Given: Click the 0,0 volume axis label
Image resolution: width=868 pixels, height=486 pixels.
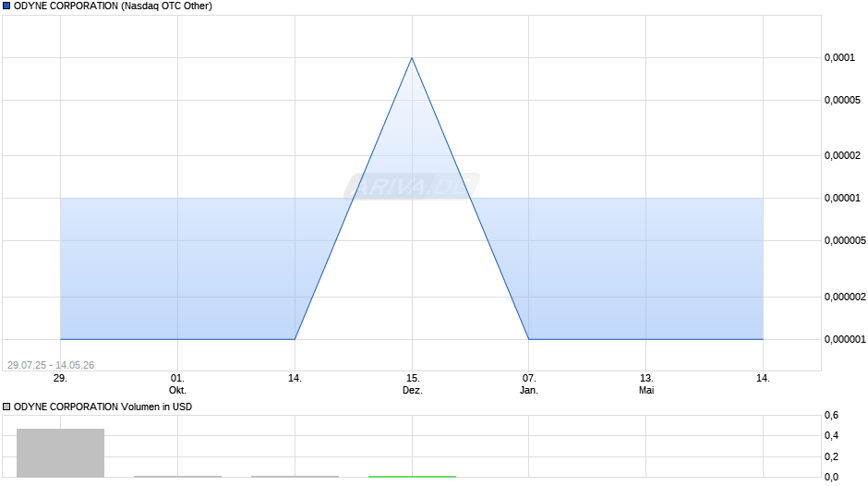Looking at the screenshot, I should coord(831,477).
